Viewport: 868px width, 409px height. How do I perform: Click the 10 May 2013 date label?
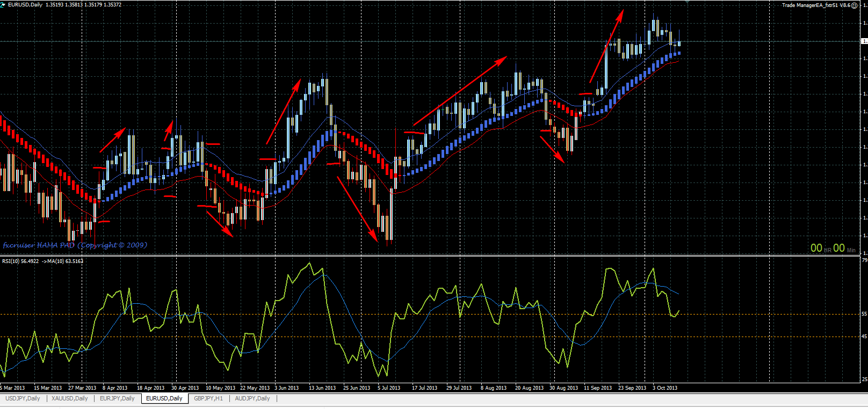[x=221, y=388]
